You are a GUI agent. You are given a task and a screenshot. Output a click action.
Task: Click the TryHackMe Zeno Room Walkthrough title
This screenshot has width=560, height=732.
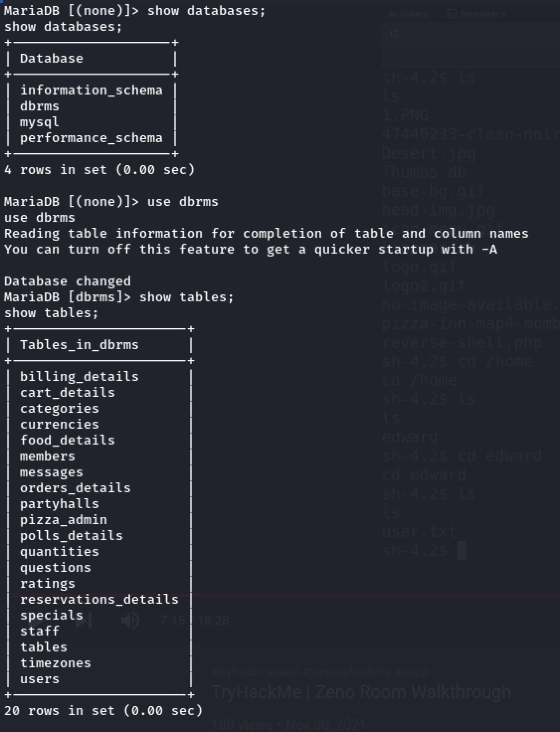pos(361,692)
